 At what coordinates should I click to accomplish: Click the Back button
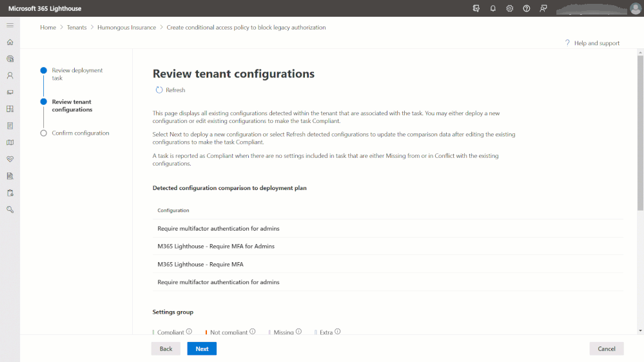tap(166, 348)
